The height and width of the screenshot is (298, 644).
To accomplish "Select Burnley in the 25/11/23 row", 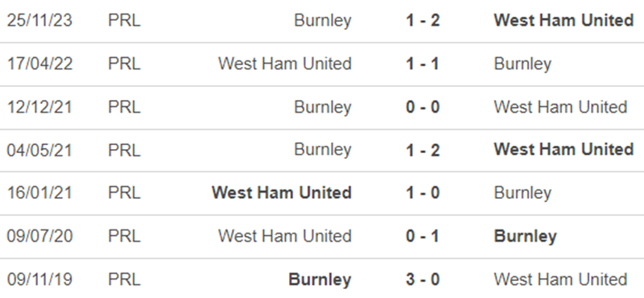I will click(x=323, y=20).
